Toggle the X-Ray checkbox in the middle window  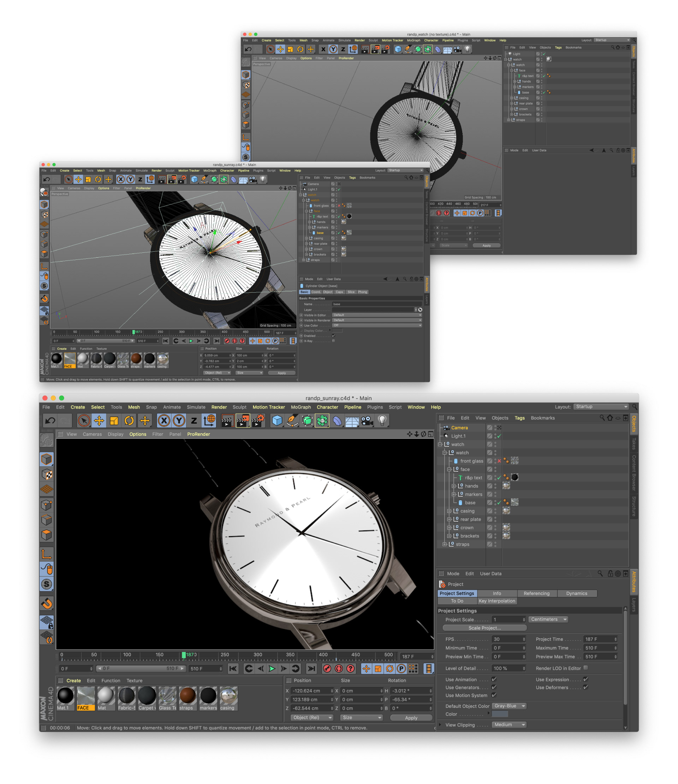(x=333, y=341)
